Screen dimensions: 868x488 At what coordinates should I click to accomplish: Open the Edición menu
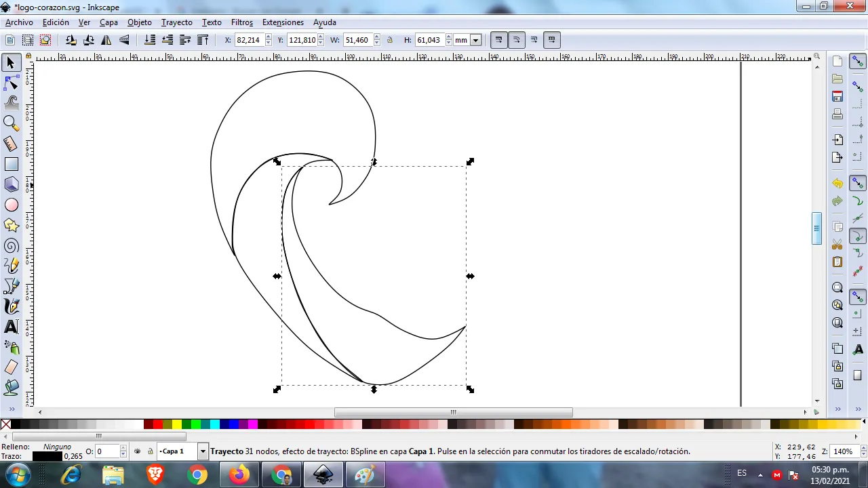point(56,22)
